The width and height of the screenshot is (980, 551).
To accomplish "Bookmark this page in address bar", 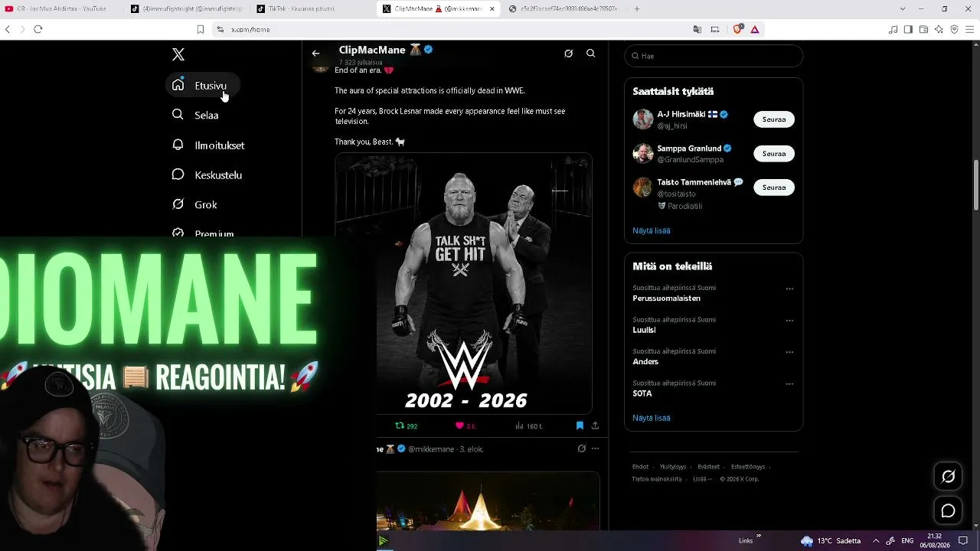I will [200, 29].
